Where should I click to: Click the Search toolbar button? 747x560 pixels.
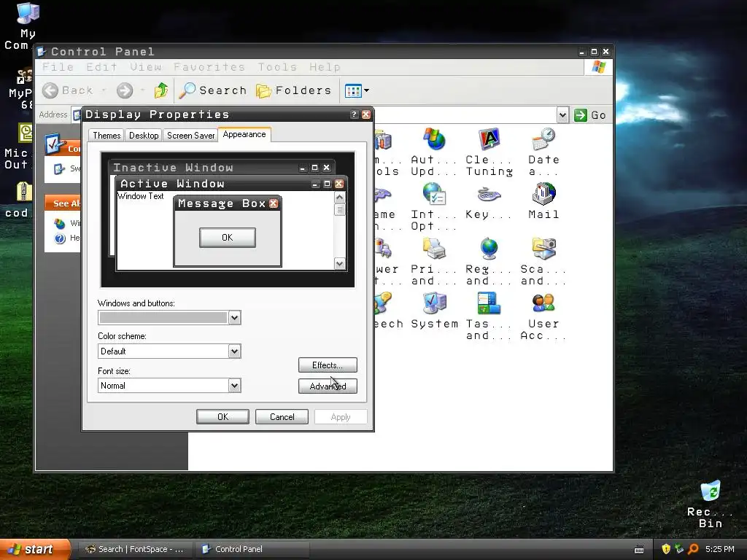pos(213,90)
